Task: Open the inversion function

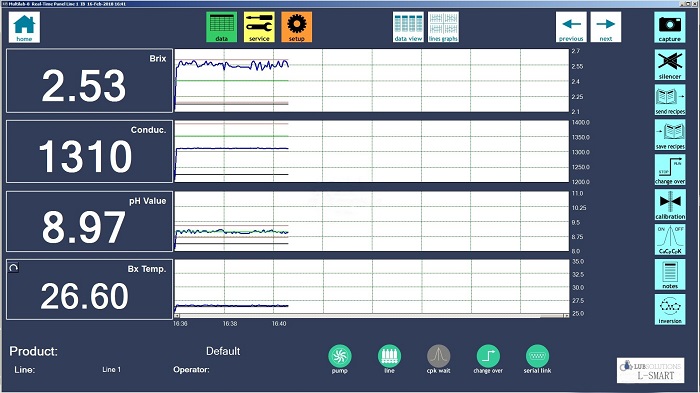Action: (670, 309)
